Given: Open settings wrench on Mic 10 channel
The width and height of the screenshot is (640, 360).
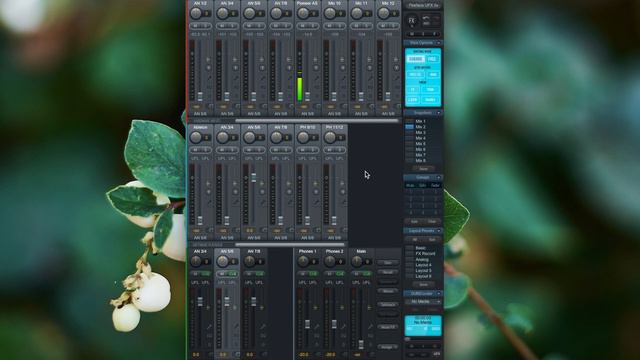Looking at the screenshot, I should 343,77.
